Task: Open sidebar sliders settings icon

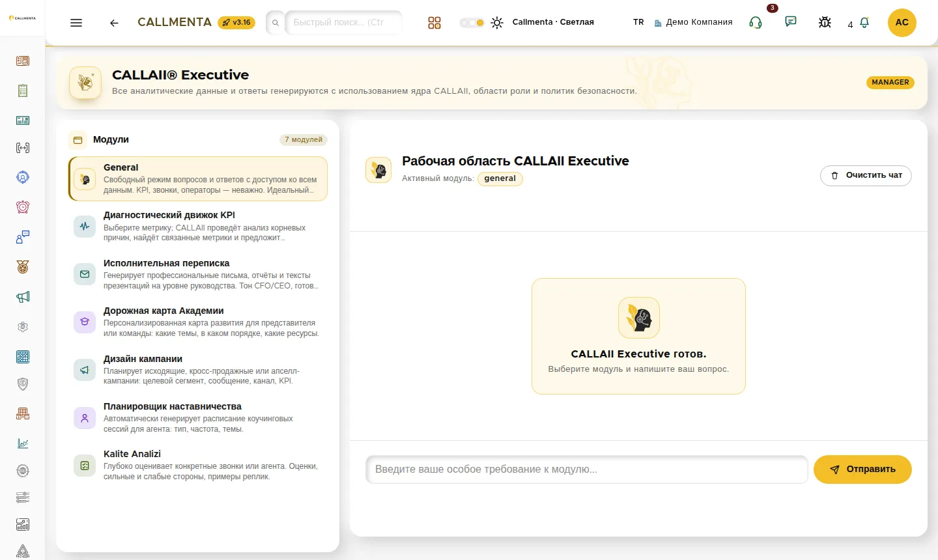Action: (x=23, y=497)
